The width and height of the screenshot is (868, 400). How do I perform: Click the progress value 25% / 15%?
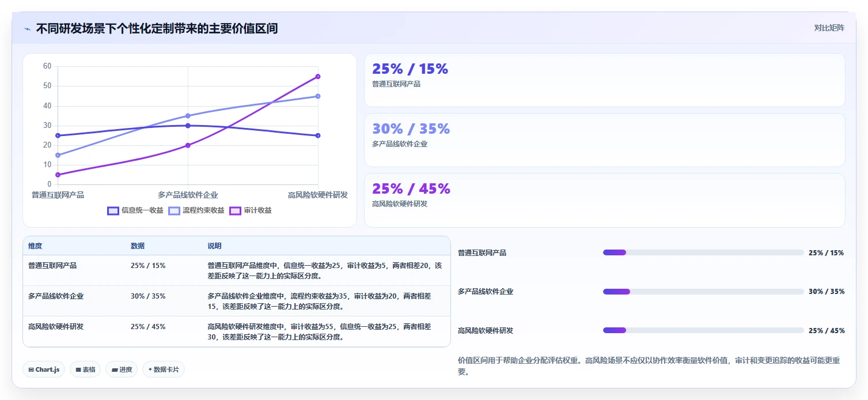pos(827,253)
